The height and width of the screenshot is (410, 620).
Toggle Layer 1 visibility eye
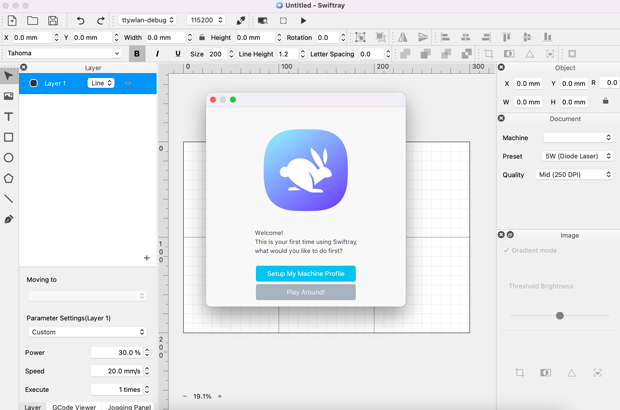coord(128,83)
